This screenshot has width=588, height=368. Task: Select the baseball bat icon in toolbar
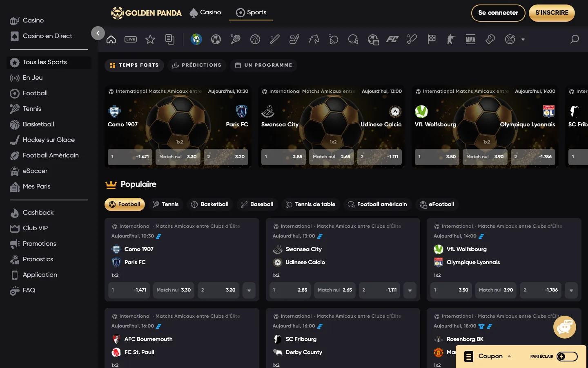tap(275, 39)
